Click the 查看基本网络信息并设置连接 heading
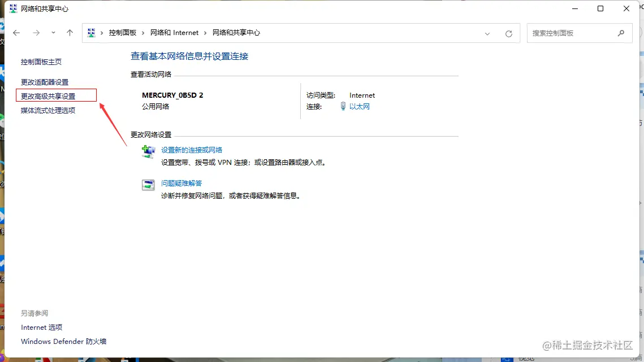This screenshot has width=644, height=362. pos(189,56)
